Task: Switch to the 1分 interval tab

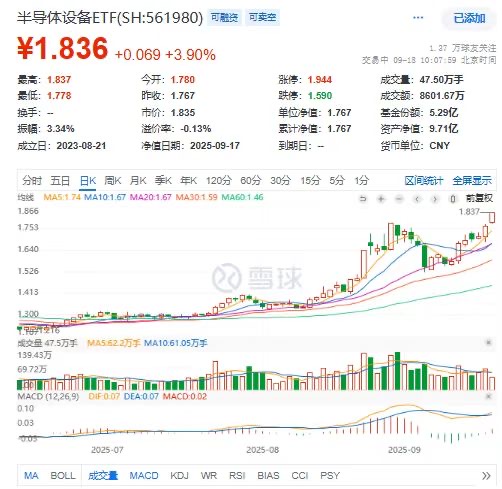Action: point(362,180)
